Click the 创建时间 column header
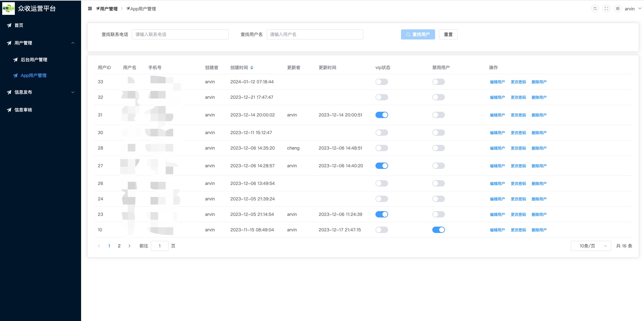 click(239, 68)
